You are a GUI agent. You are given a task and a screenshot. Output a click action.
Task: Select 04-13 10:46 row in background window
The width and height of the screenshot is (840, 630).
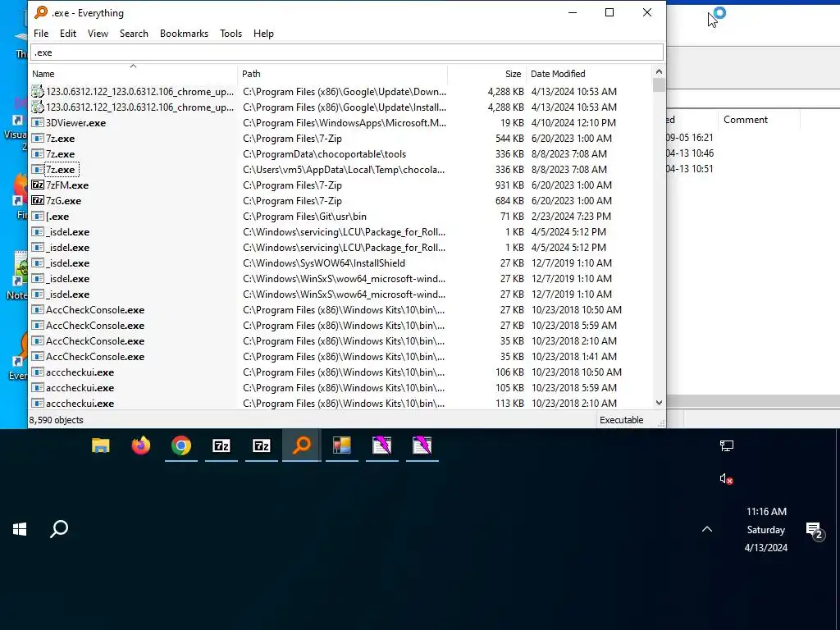(690, 153)
